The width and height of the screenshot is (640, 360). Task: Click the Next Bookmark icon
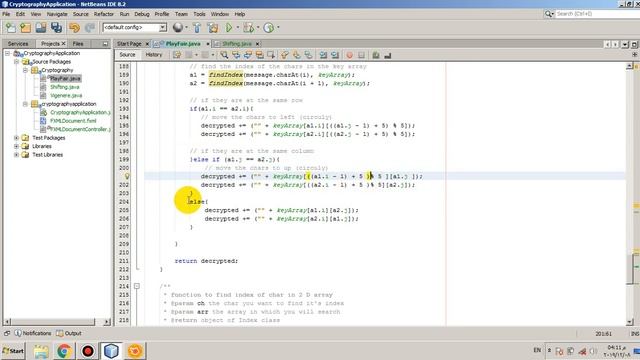(x=297, y=55)
